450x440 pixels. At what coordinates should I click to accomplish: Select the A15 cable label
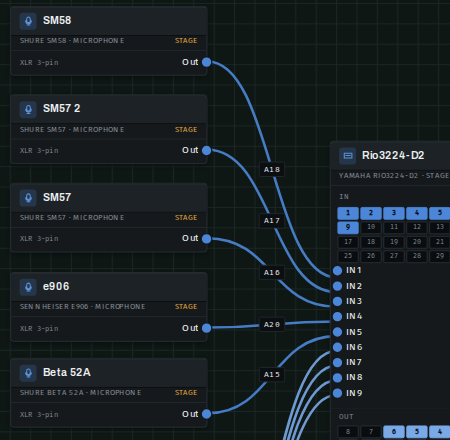pos(272,375)
